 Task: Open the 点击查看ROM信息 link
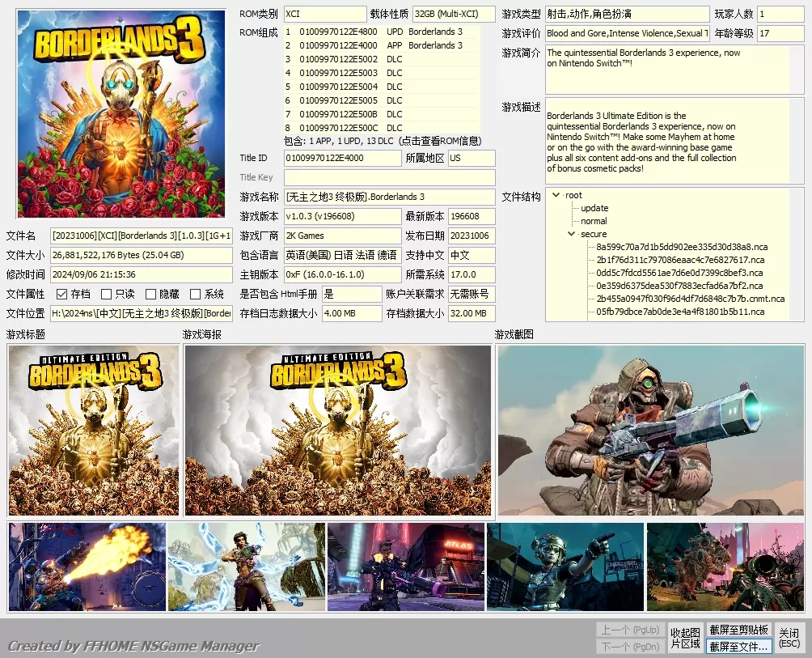pos(439,140)
